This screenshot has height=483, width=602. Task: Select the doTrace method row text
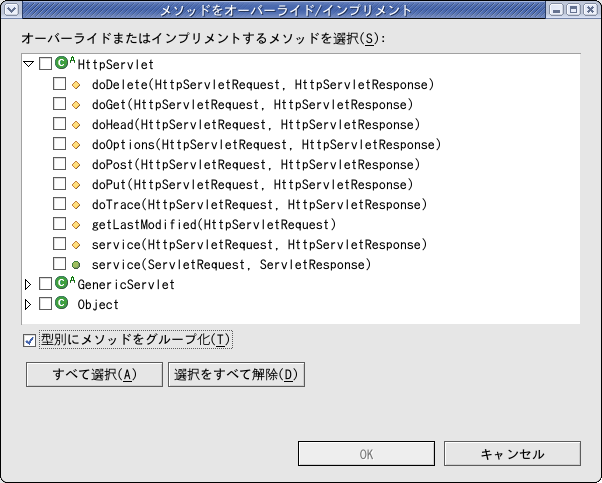pos(260,205)
